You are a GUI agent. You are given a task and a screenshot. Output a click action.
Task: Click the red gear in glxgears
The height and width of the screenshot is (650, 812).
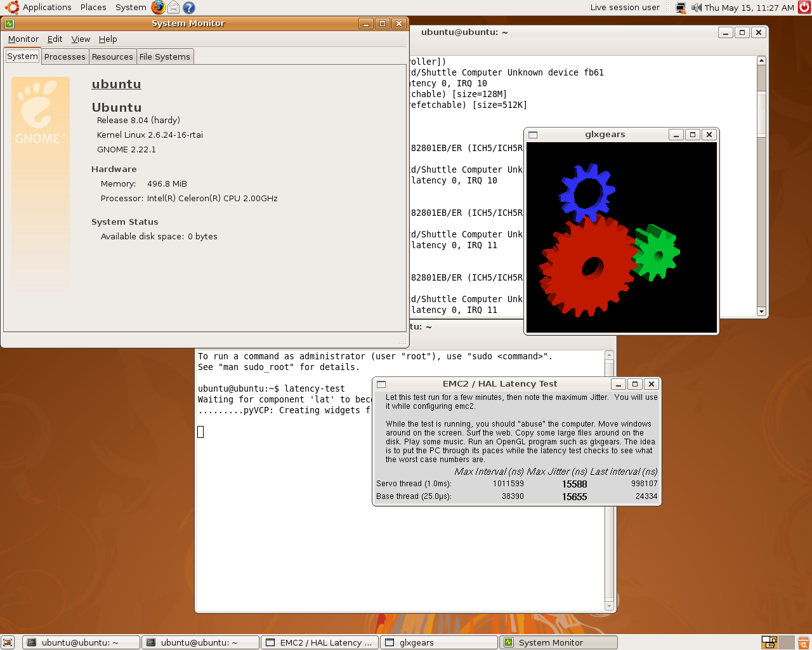pos(587,267)
